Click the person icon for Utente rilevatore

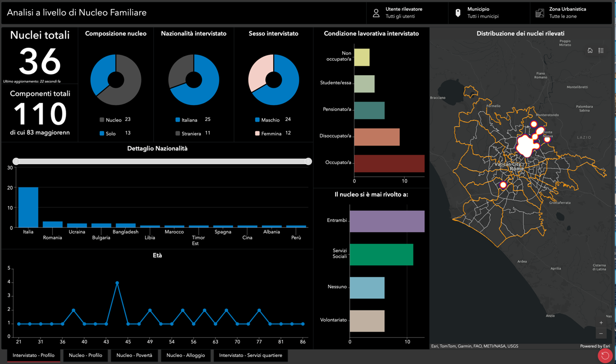(376, 13)
